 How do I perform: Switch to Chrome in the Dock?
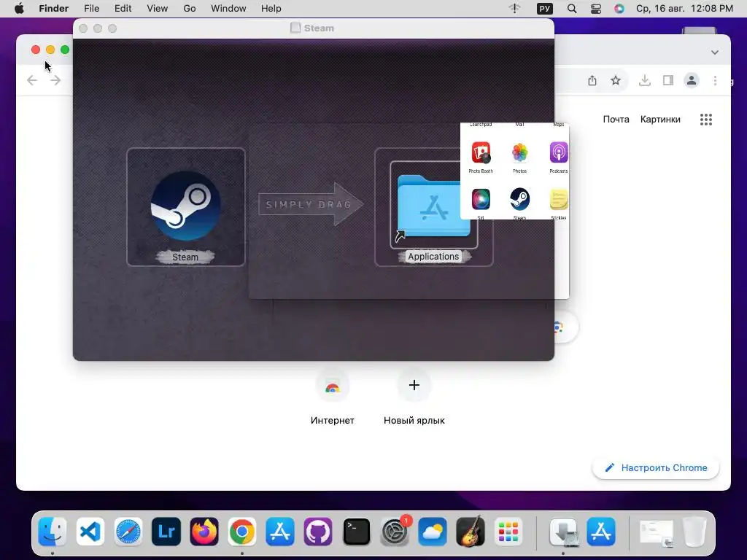click(242, 532)
